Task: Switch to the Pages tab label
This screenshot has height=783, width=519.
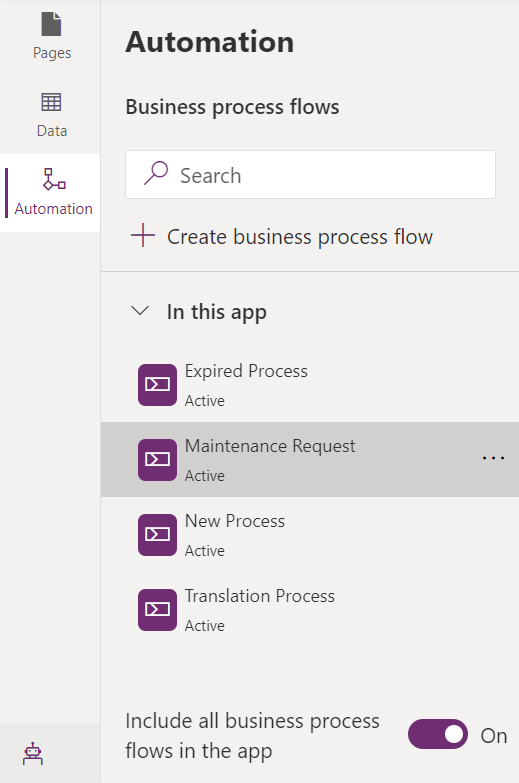Action: [52, 53]
